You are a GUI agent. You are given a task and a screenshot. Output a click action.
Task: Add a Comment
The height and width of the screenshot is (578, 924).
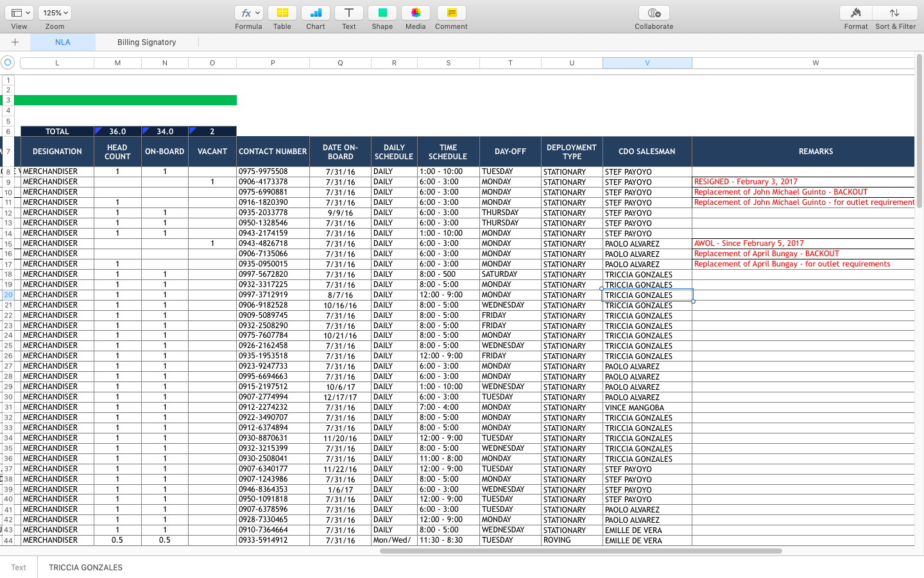(451, 13)
